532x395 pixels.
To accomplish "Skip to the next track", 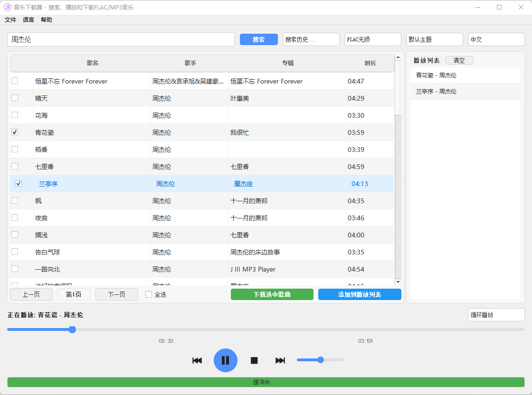I will (x=280, y=360).
